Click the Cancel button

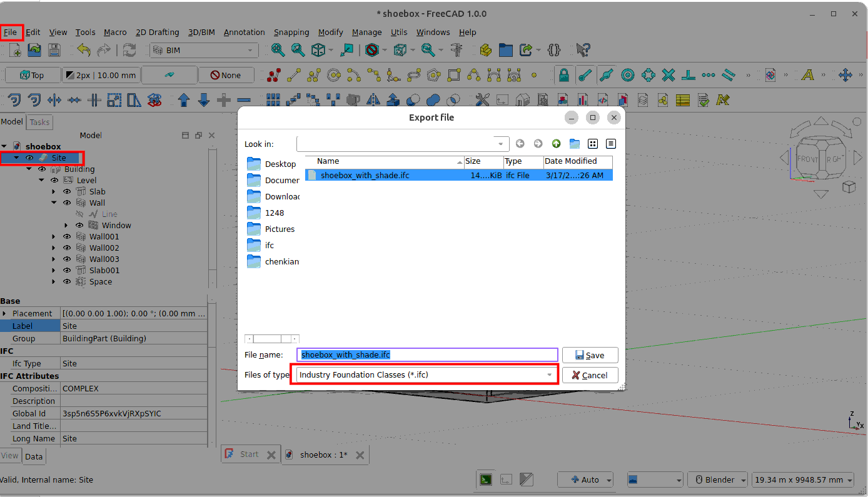coord(590,375)
